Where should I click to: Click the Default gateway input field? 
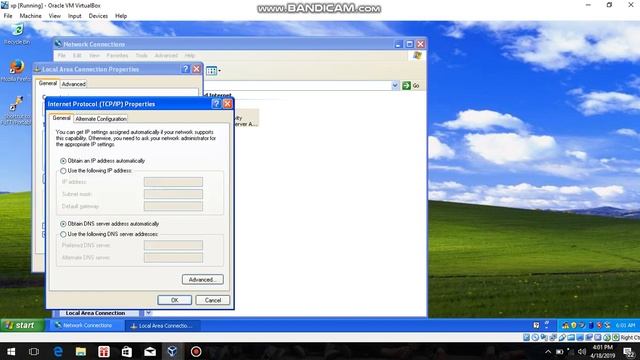pyautogui.click(x=173, y=206)
